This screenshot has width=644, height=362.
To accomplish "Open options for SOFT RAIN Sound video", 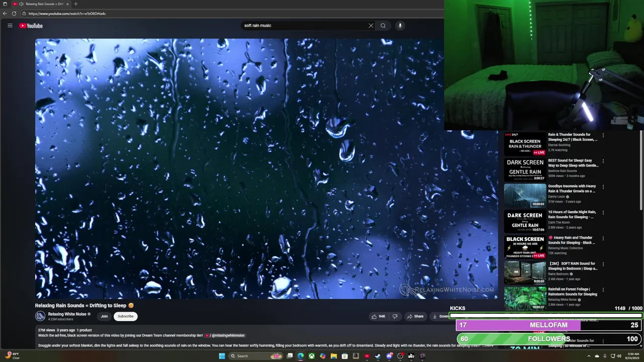I will coord(603,264).
